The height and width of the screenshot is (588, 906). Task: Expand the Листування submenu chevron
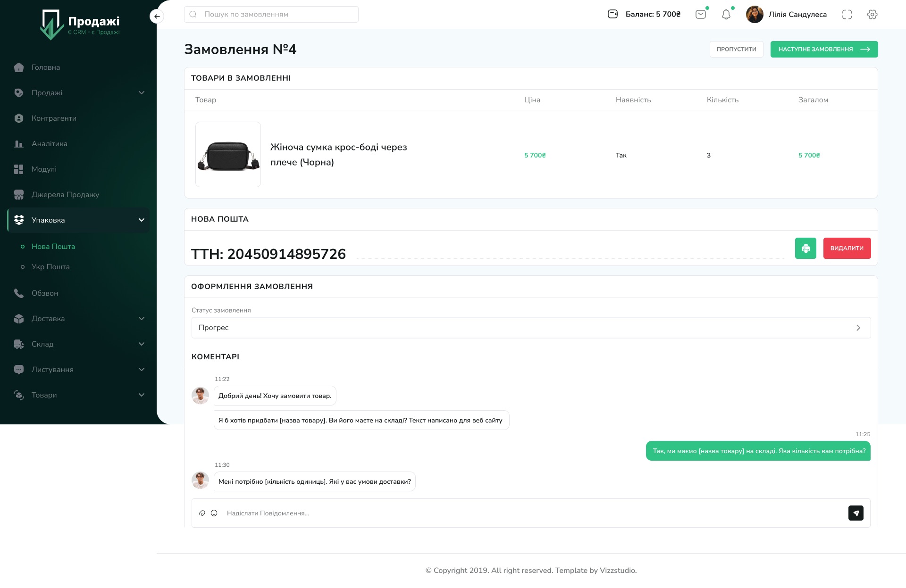pyautogui.click(x=142, y=370)
